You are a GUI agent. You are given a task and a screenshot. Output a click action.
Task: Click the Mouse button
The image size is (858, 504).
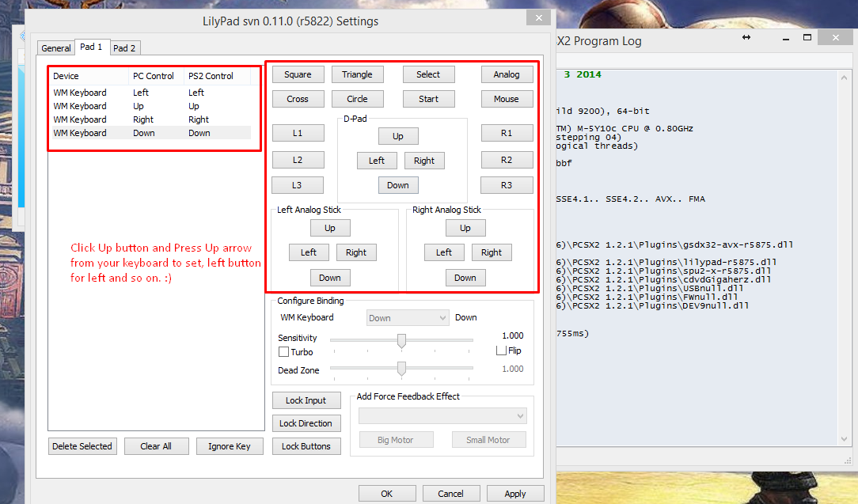tap(507, 99)
